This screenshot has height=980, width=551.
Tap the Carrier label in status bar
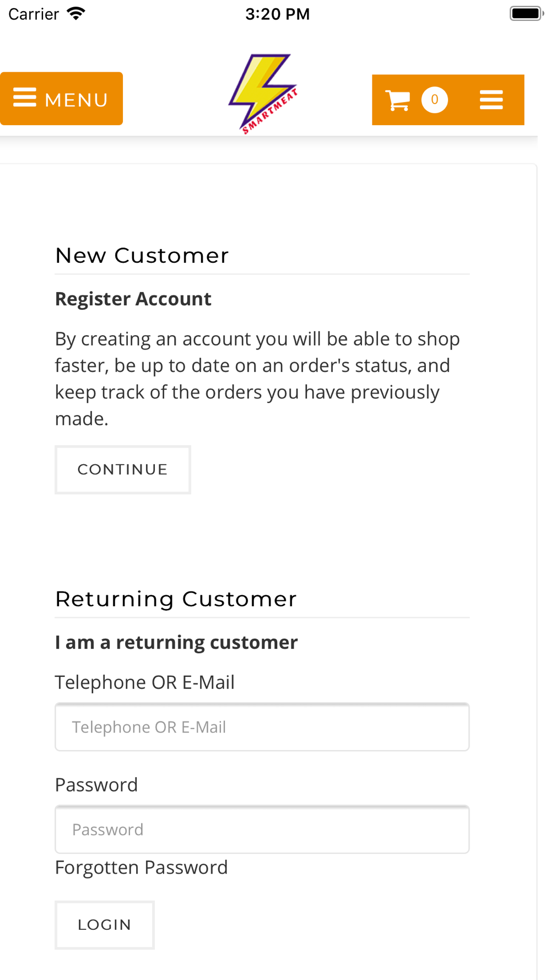point(34,14)
